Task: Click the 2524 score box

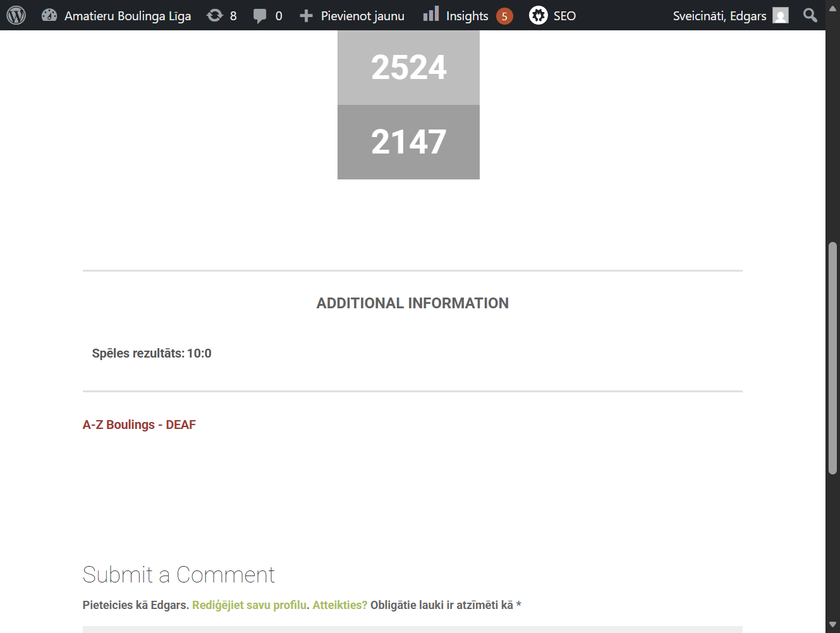Action: point(408,68)
